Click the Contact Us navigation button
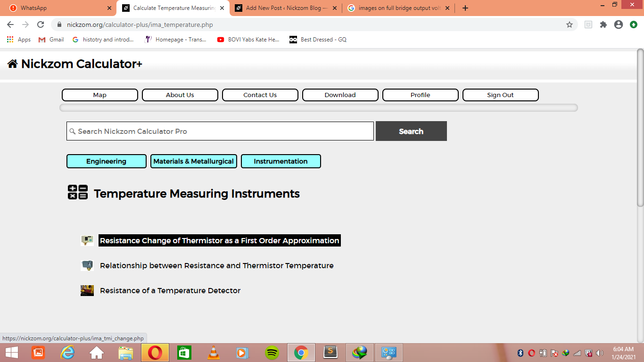The width and height of the screenshot is (644, 362). point(260,95)
